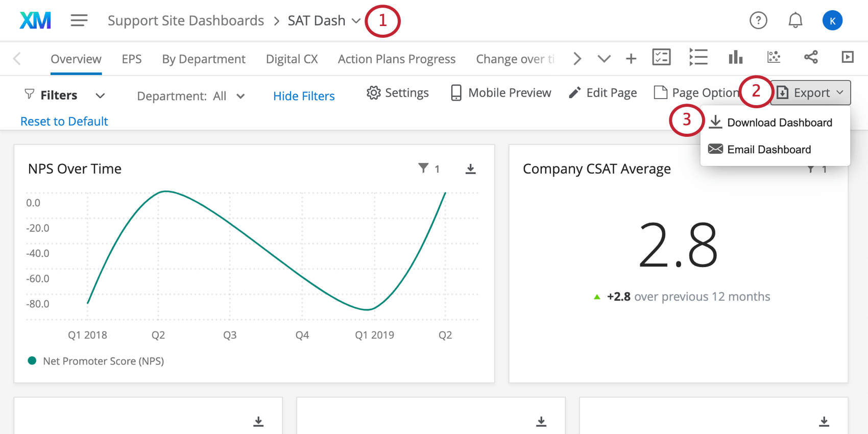The height and width of the screenshot is (434, 868).
Task: Open dashboard Settings
Action: [398, 92]
